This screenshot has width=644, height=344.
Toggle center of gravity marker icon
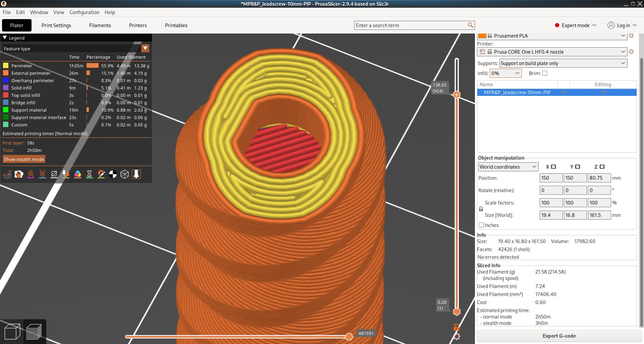113,174
